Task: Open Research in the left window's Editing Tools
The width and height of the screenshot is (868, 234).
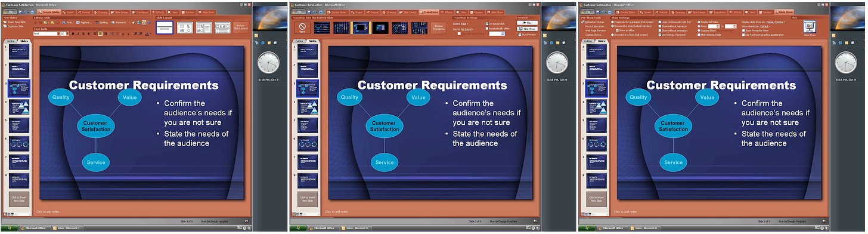Action: point(119,23)
